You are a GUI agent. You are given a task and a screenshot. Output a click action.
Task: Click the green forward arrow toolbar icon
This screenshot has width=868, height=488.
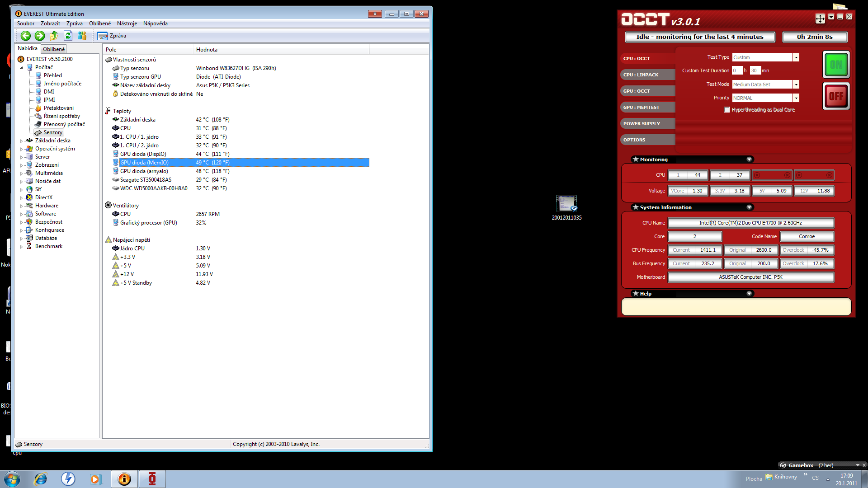point(40,36)
